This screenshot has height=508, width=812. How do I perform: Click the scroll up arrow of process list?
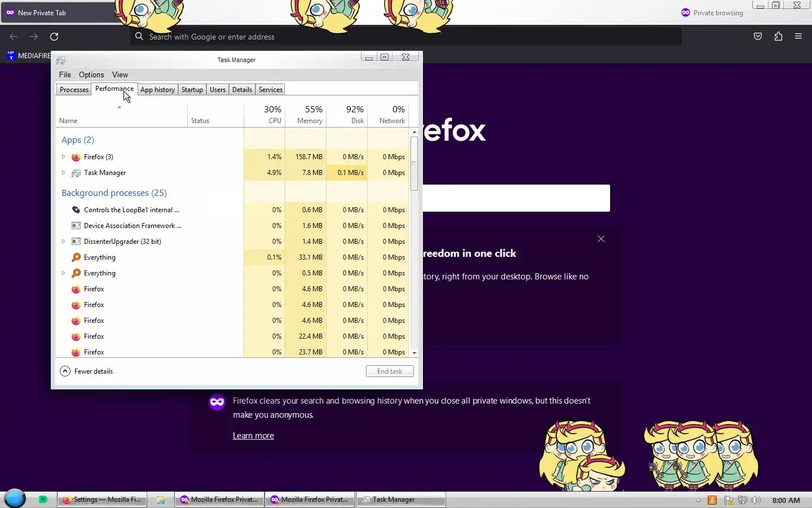pyautogui.click(x=414, y=133)
